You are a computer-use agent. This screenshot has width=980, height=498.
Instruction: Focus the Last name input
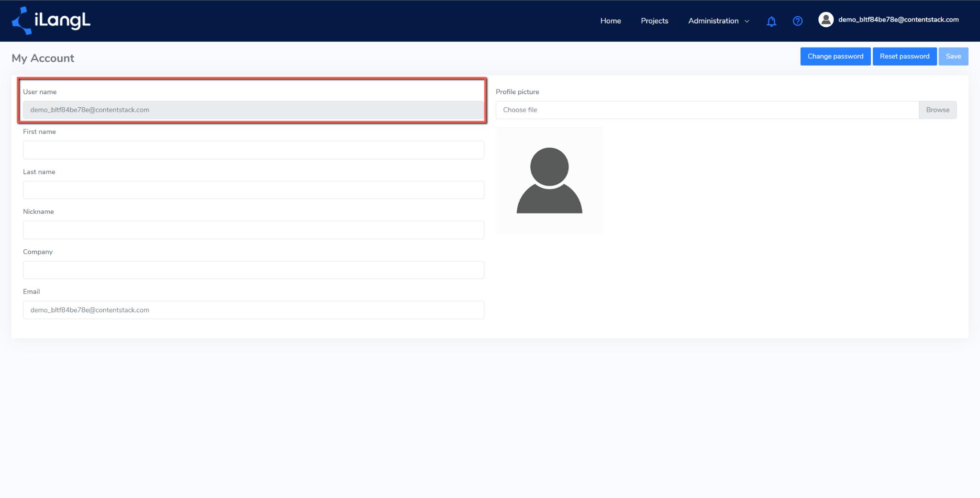point(254,190)
